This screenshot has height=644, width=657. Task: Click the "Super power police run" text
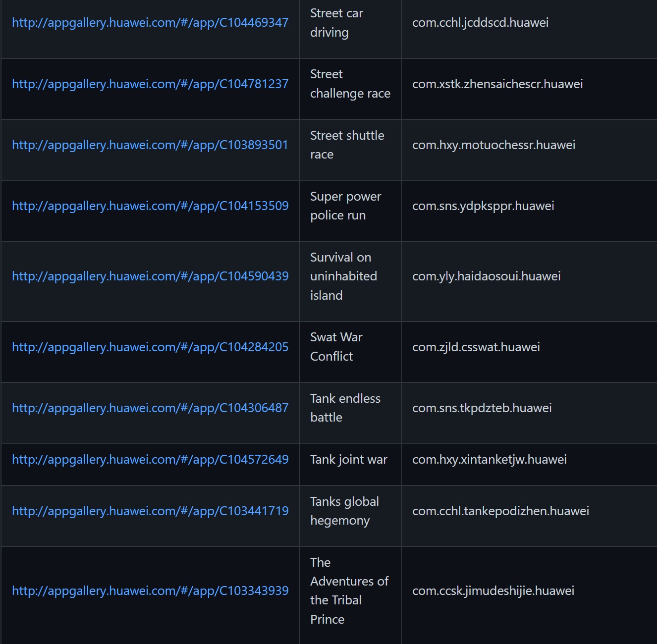345,206
